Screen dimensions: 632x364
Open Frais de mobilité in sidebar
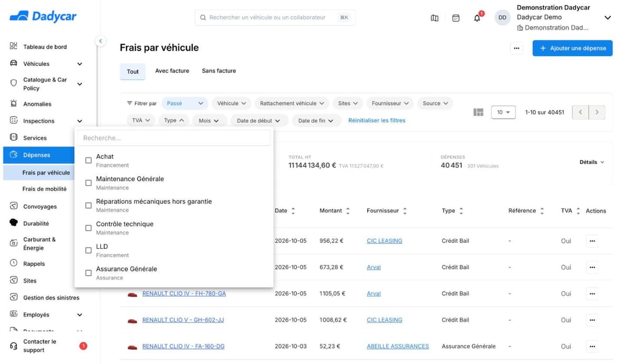45,189
